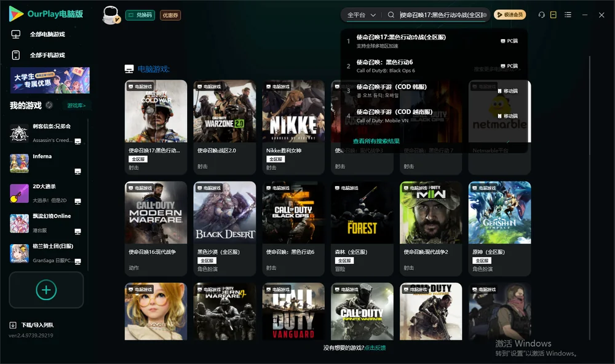The width and height of the screenshot is (615, 364).
Task: Open 使命召唤17 Cold War game card
Action: click(x=156, y=127)
